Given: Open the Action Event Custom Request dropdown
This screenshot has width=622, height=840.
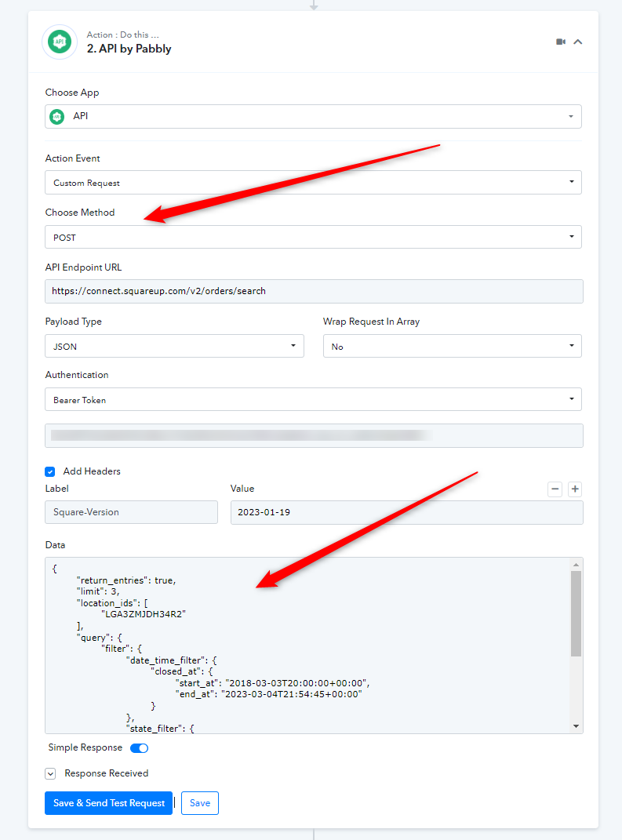Looking at the screenshot, I should 314,183.
